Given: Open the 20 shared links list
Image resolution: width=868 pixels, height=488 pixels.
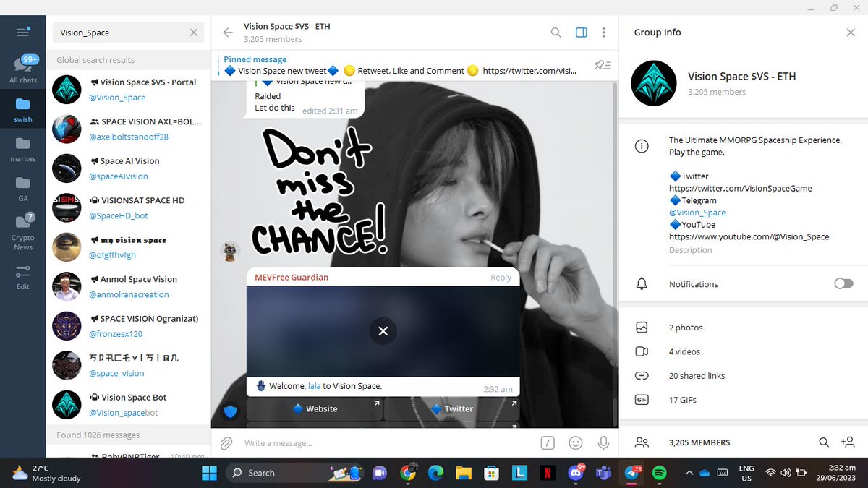Looking at the screenshot, I should tap(743, 376).
